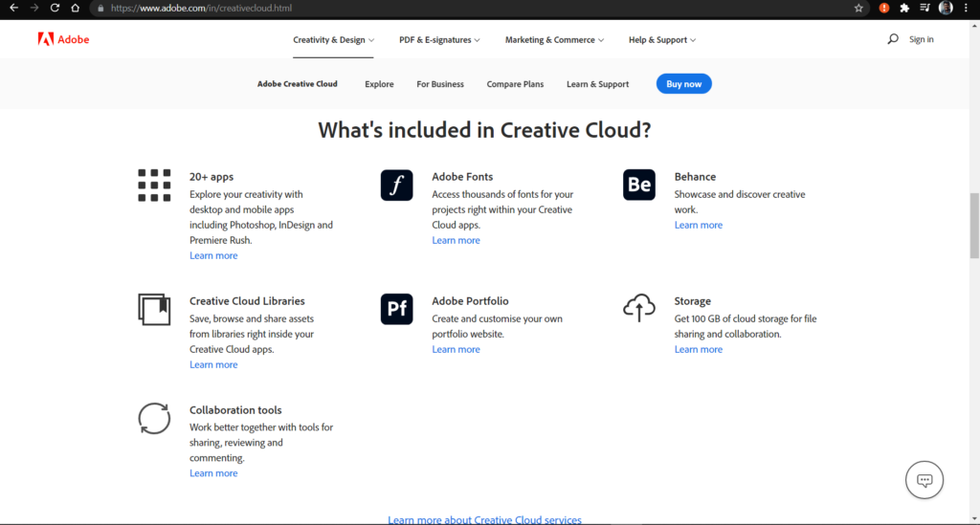Click the Adobe logo in the header
Viewport: 980px width, 525px height.
(63, 39)
